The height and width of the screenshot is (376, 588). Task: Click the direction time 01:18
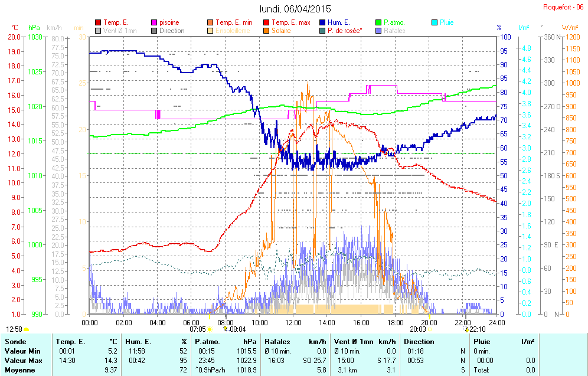[416, 351]
